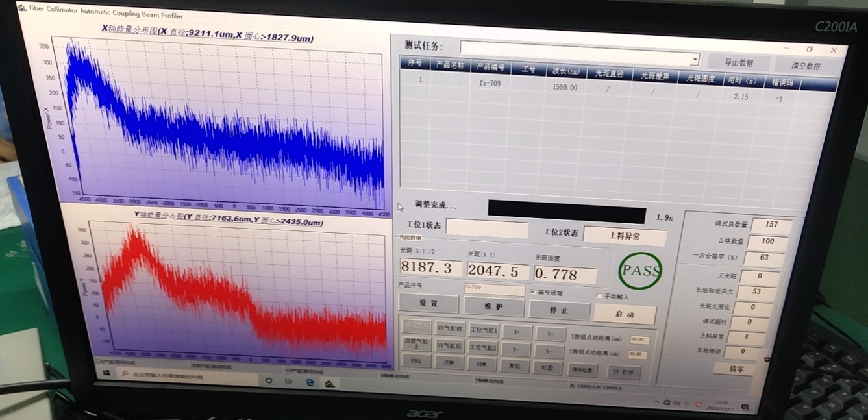Click the 吐胶 dispense button

coord(547,367)
